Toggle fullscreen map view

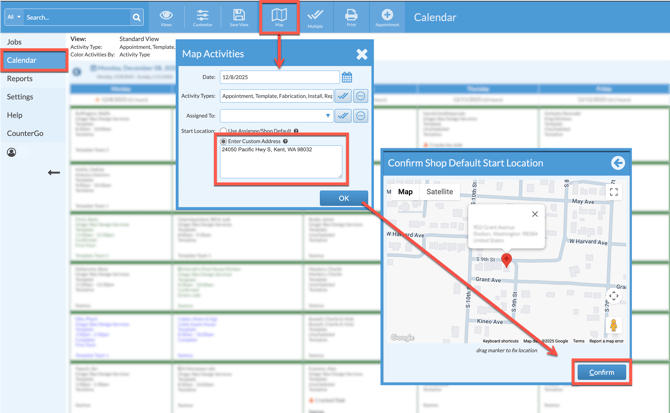point(614,192)
